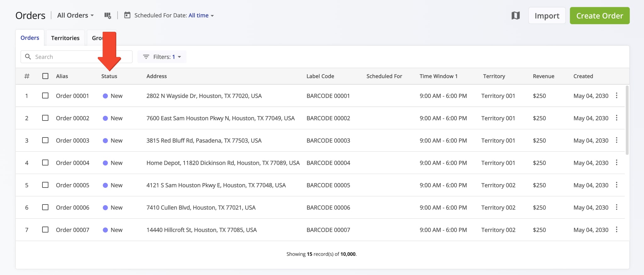Open the column settings icon next to All Orders
The height and width of the screenshot is (275, 644).
point(108,15)
